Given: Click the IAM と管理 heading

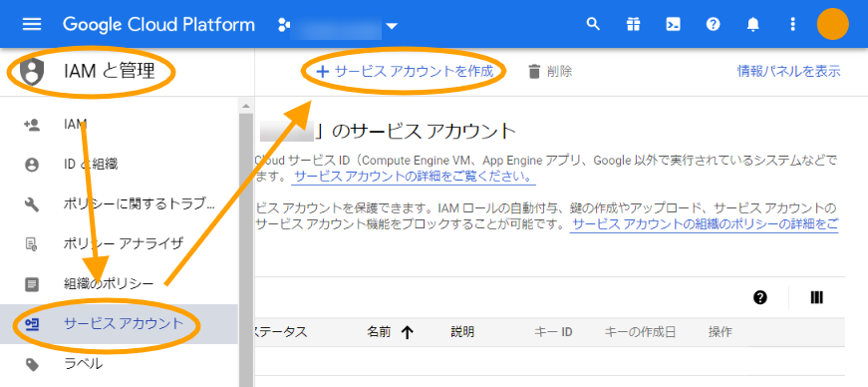Looking at the screenshot, I should click(x=110, y=72).
